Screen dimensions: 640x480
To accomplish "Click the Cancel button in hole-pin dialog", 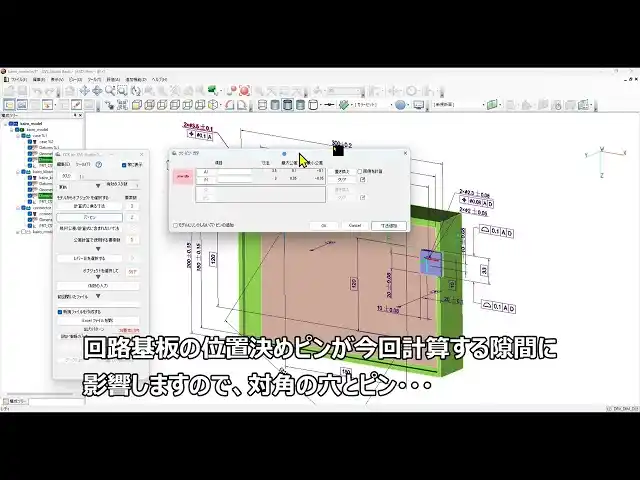I will 355,226.
